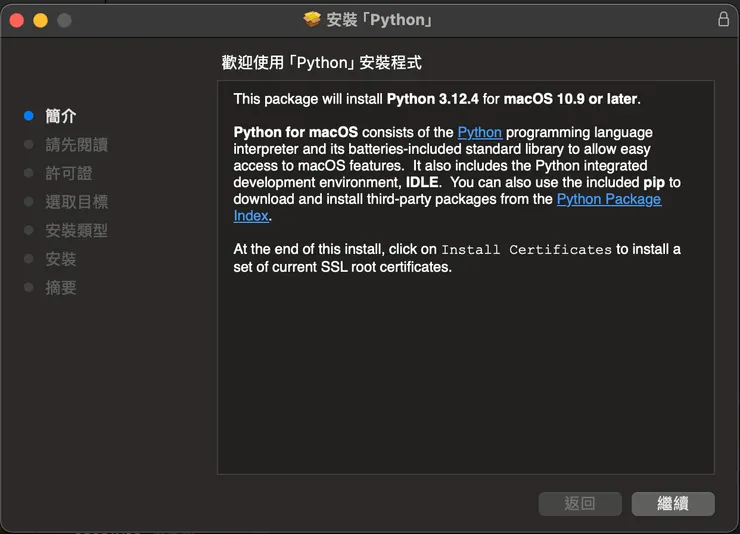
Task: Select the 許可證 step
Action: pyautogui.click(x=69, y=173)
